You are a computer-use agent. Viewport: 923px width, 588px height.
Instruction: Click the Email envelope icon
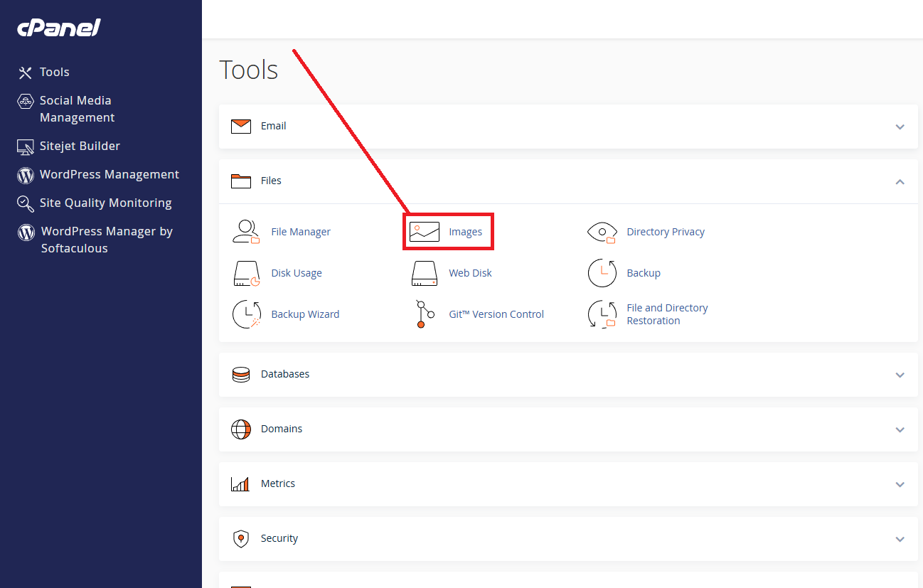(x=241, y=127)
